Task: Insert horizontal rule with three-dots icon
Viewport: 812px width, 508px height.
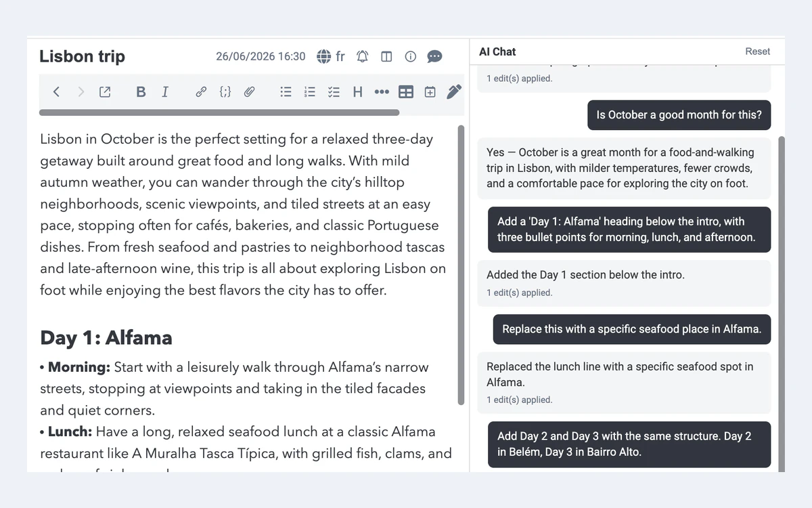Action: (382, 92)
